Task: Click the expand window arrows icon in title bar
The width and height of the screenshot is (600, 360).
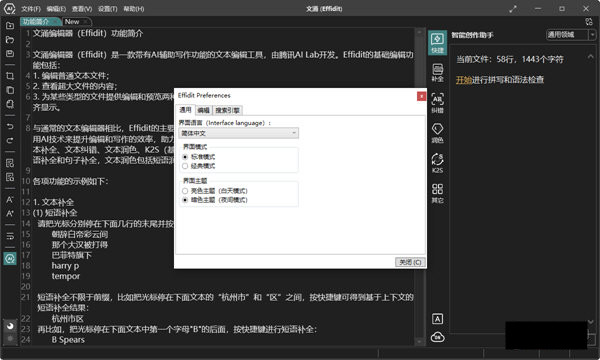Action: pos(513,9)
